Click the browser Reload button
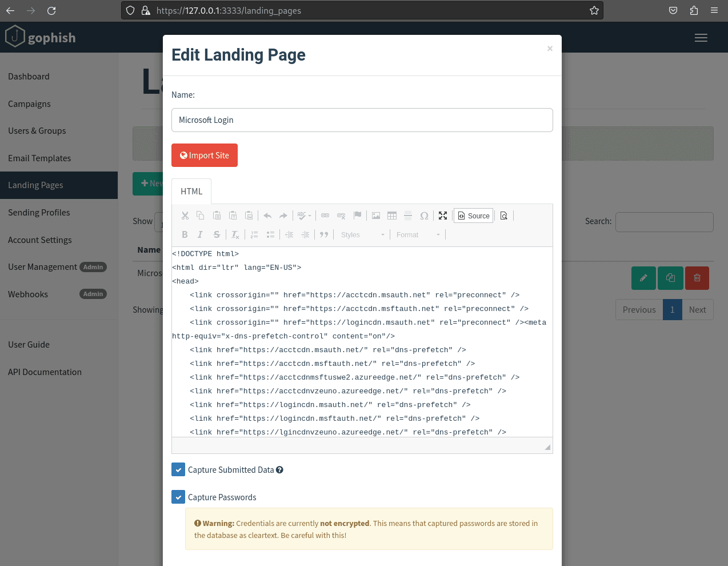This screenshot has height=566, width=728. coord(51,10)
